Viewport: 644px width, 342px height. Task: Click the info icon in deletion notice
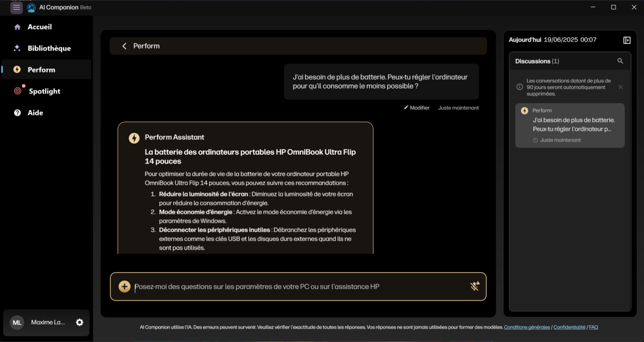519,87
